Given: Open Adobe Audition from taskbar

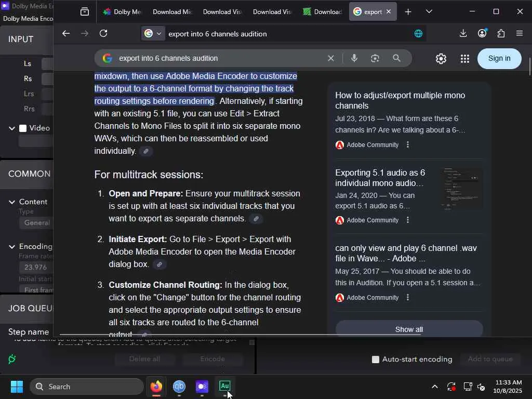Looking at the screenshot, I should pos(224,386).
